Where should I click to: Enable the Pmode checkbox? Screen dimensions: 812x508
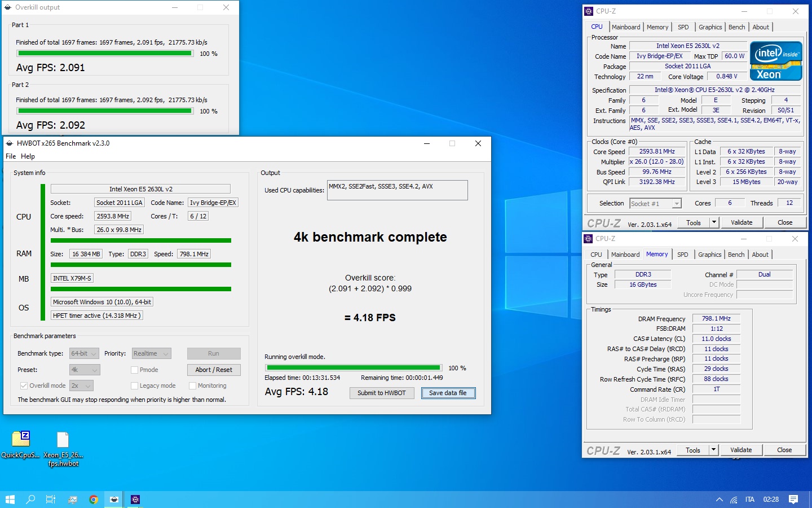click(x=134, y=370)
